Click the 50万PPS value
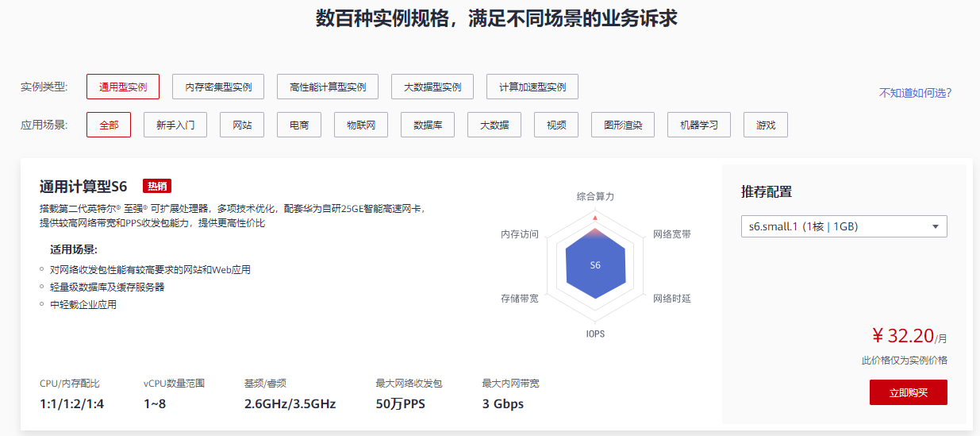The image size is (980, 436). (401, 404)
